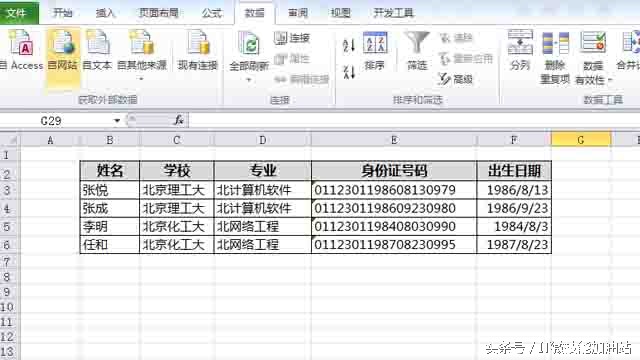640x360 pixels.
Task: Select the 数据 (Data) tab
Action: pos(255,13)
